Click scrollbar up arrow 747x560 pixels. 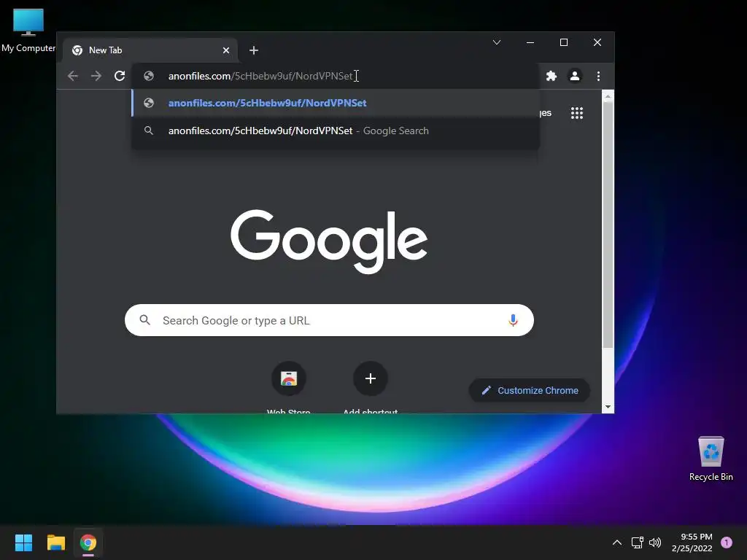click(608, 96)
